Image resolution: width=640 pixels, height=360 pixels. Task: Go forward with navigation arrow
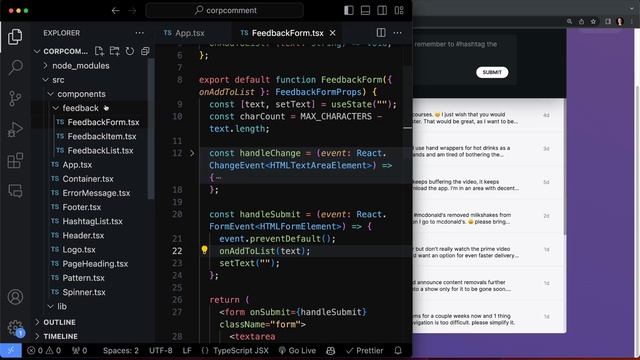click(x=132, y=11)
